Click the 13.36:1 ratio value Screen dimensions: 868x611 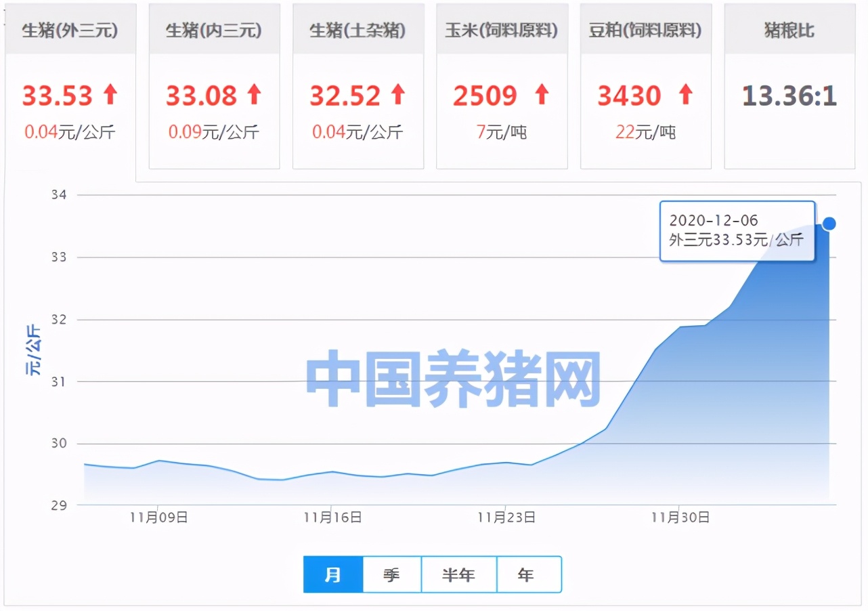coord(789,96)
